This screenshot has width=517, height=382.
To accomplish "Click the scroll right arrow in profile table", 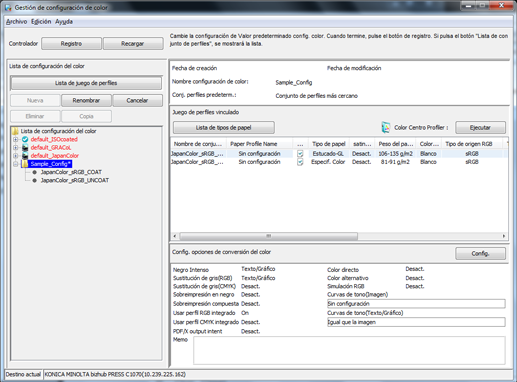I will click(504, 236).
